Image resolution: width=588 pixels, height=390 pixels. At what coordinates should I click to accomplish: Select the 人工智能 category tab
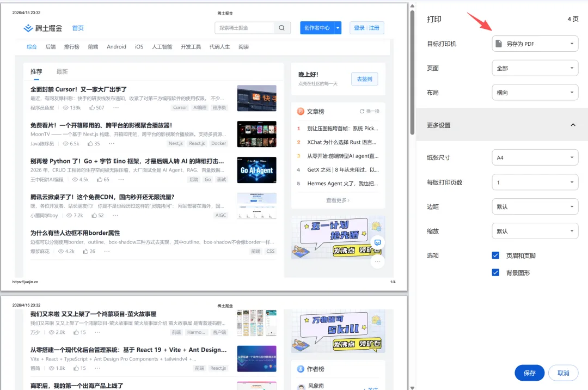click(x=162, y=47)
